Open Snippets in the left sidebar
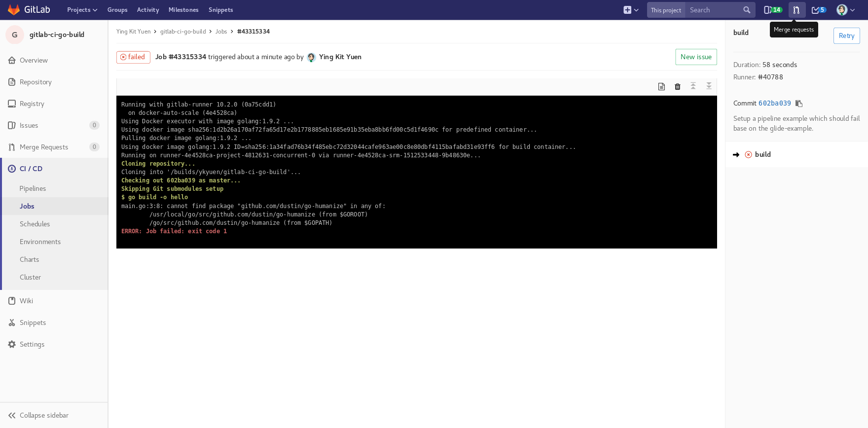The image size is (868, 428). click(x=54, y=322)
